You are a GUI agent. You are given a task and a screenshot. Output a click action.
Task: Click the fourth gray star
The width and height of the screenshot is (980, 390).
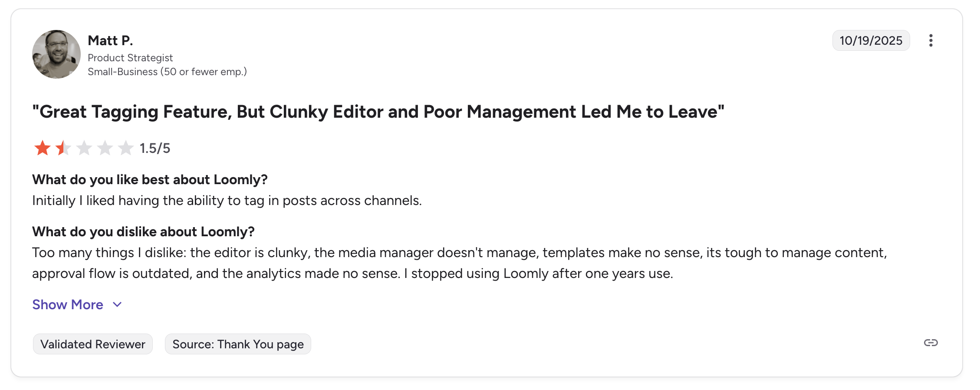pyautogui.click(x=105, y=148)
